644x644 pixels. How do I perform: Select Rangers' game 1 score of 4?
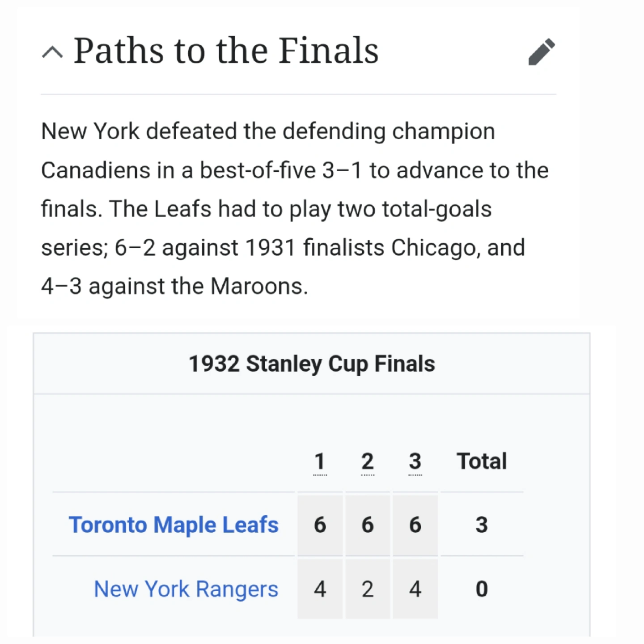(320, 589)
